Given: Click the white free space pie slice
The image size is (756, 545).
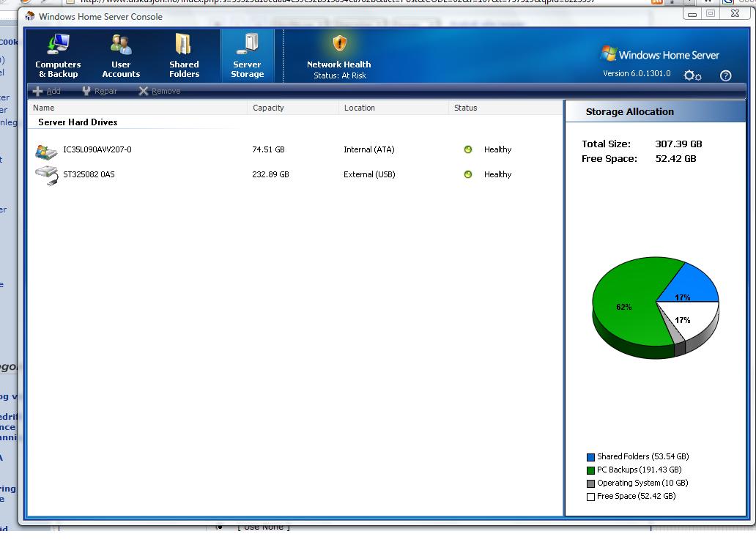Looking at the screenshot, I should tap(692, 319).
